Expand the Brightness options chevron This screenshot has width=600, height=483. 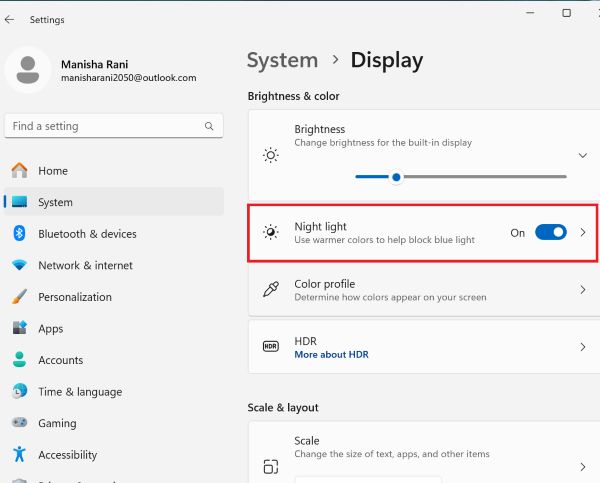point(583,156)
